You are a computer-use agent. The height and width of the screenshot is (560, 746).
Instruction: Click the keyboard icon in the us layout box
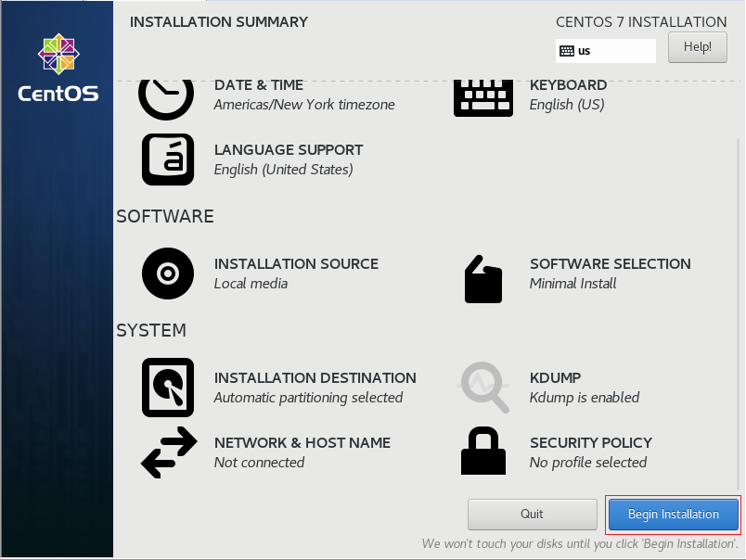tap(567, 51)
